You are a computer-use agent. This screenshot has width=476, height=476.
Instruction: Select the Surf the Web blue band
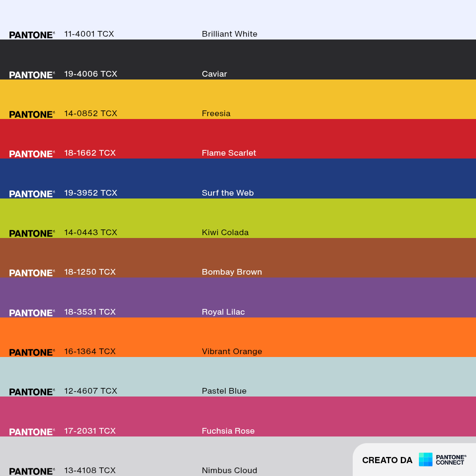coord(238,178)
